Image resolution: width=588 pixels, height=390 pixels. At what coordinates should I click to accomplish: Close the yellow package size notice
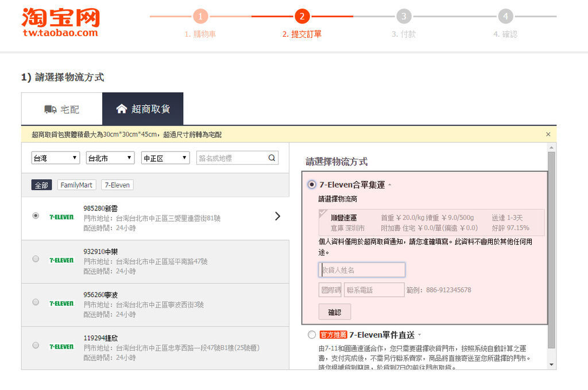click(x=548, y=134)
